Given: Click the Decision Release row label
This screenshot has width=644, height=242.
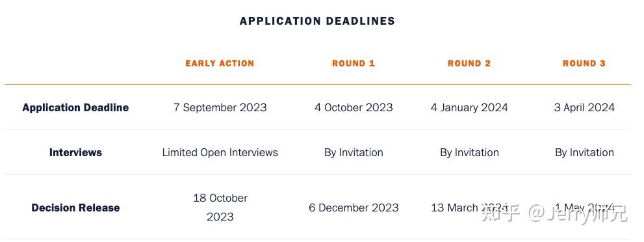Looking at the screenshot, I should (x=75, y=208).
